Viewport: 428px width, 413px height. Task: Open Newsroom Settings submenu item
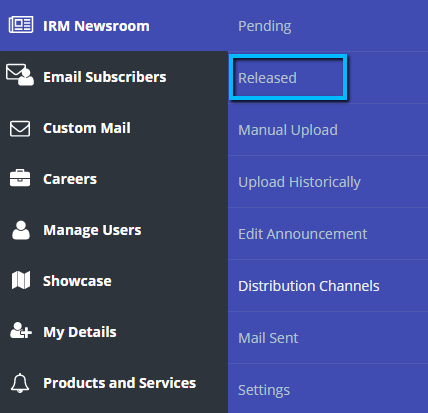264,390
